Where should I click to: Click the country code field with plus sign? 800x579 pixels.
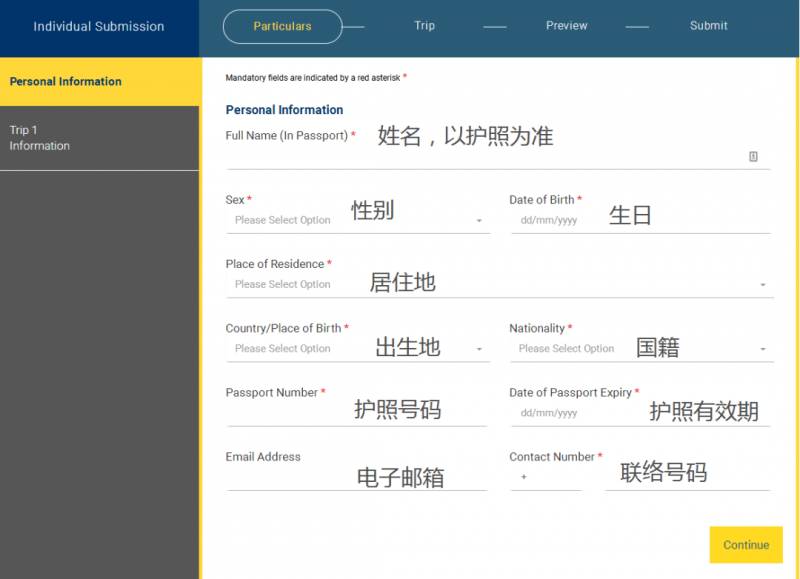[x=545, y=478]
